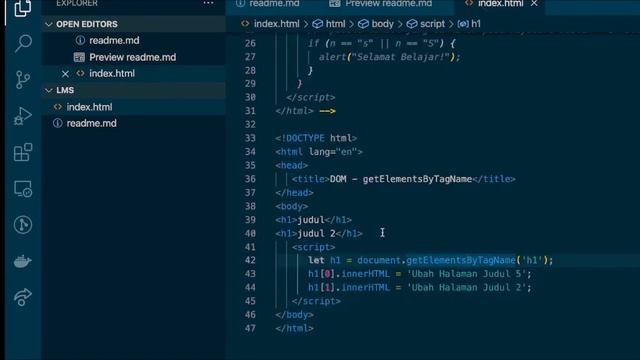Switch to the readme.md editor tab

[x=269, y=3]
